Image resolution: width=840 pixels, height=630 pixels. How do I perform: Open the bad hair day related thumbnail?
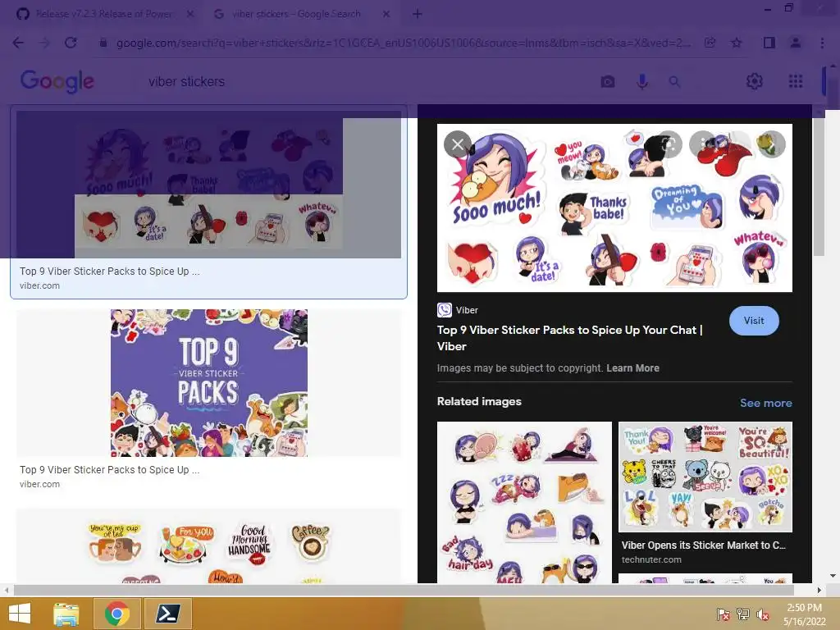524,503
